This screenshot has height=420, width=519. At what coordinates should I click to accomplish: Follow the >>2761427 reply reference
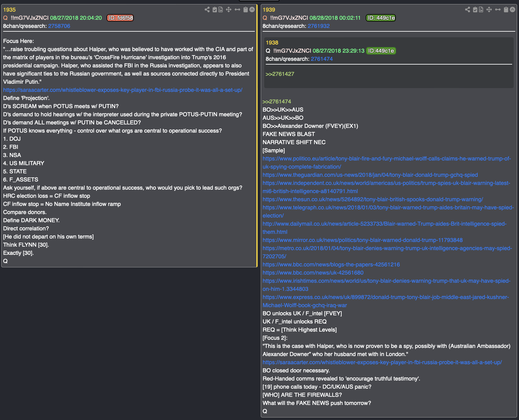pos(280,74)
